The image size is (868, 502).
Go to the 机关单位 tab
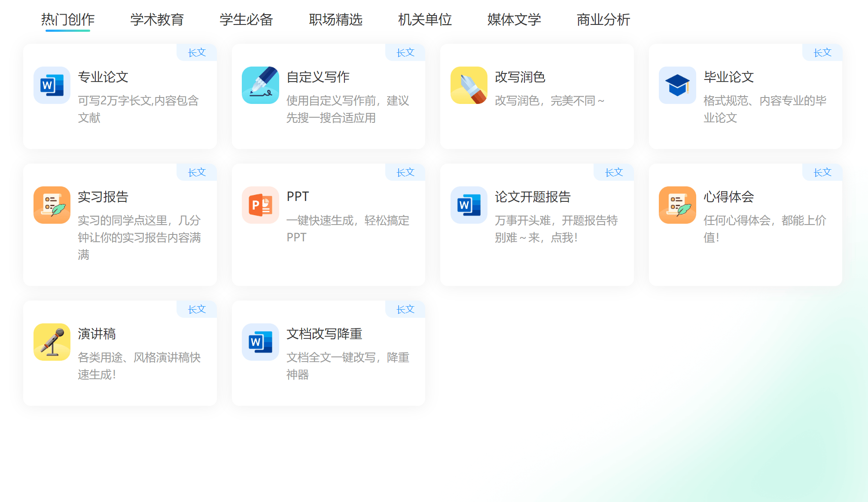pyautogui.click(x=425, y=20)
